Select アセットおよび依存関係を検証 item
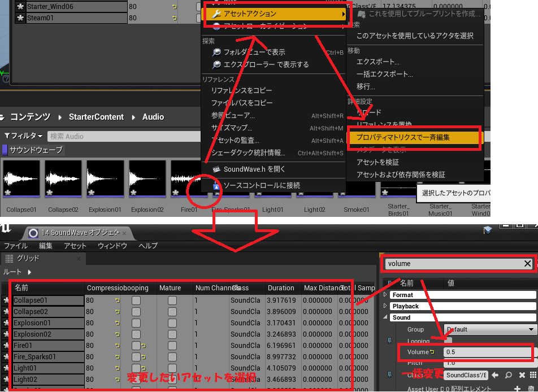 point(401,175)
